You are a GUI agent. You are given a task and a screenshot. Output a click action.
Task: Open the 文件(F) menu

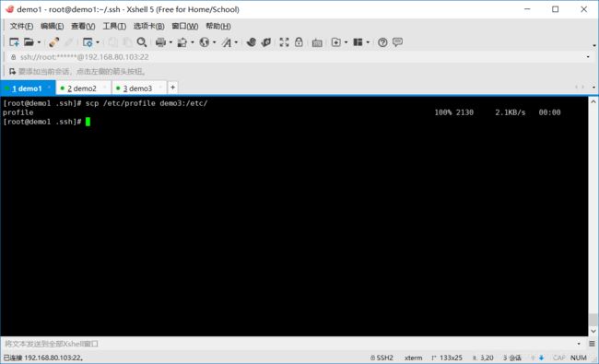pyautogui.click(x=21, y=26)
